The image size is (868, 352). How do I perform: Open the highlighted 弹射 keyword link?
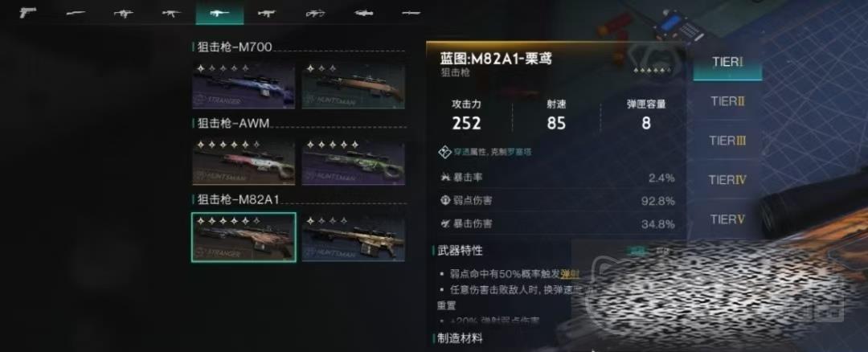point(570,274)
